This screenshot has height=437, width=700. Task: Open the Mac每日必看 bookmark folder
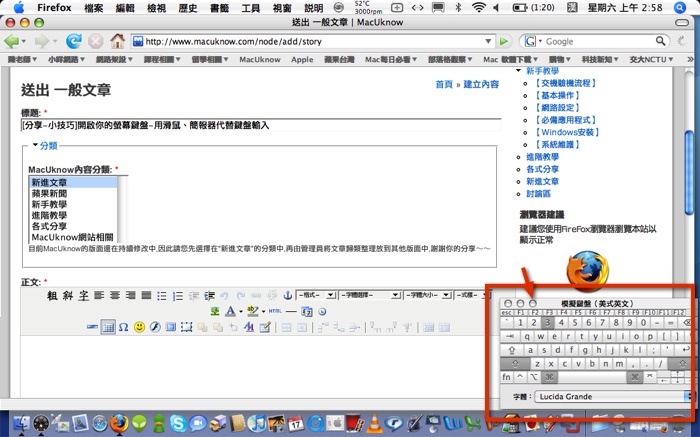click(x=391, y=59)
